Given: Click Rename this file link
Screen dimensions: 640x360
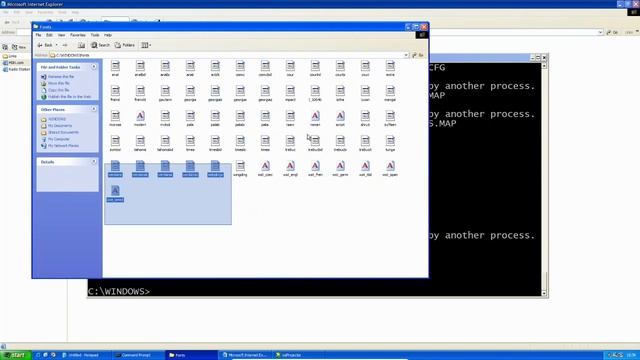Looking at the screenshot, I should [x=61, y=76].
